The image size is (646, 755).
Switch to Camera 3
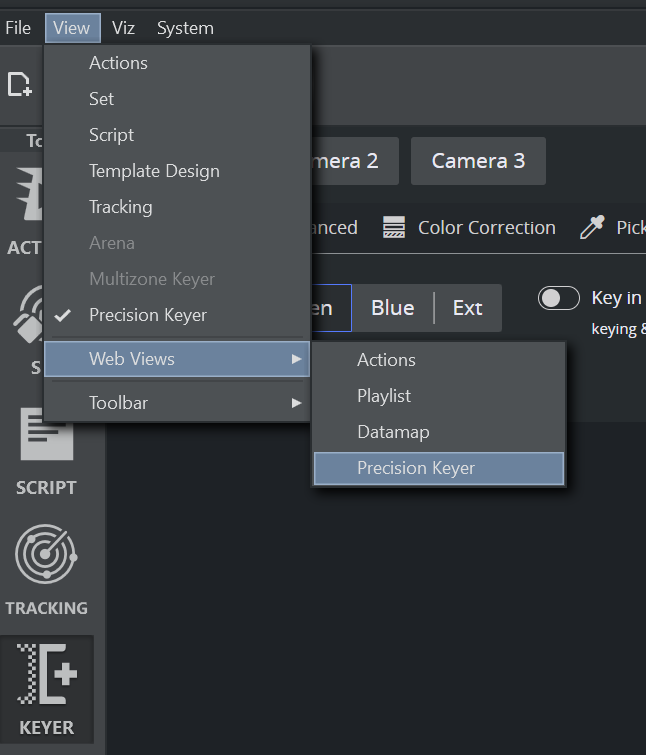coord(478,161)
